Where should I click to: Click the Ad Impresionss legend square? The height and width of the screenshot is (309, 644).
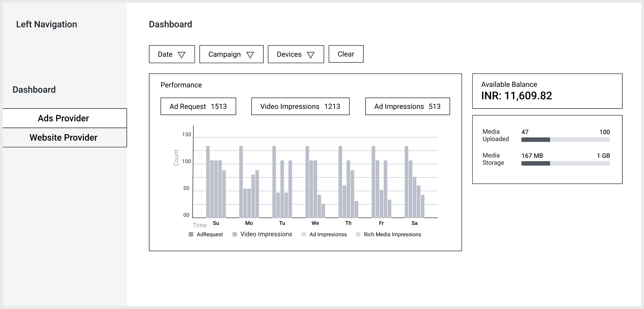point(304,234)
